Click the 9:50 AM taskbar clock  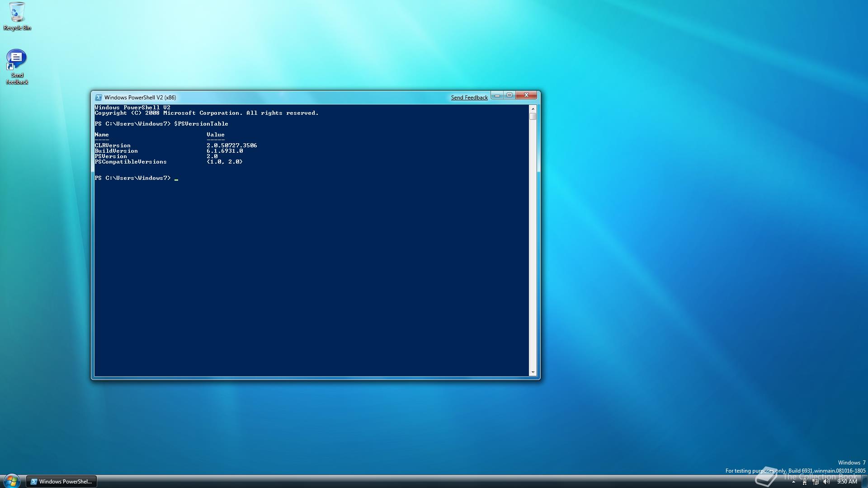847,482
